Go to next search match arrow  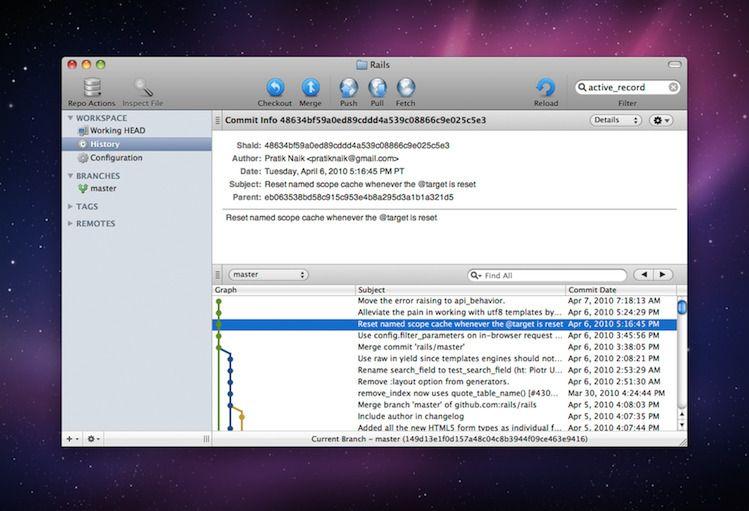click(663, 275)
